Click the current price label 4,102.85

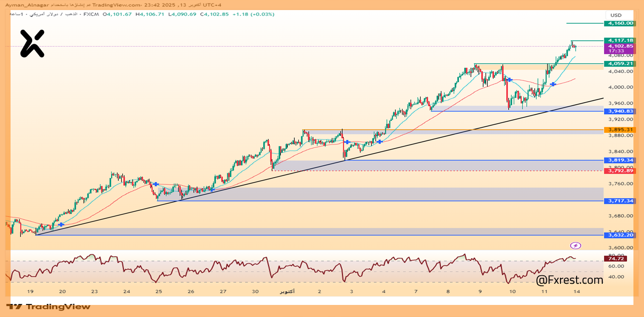[x=620, y=46]
